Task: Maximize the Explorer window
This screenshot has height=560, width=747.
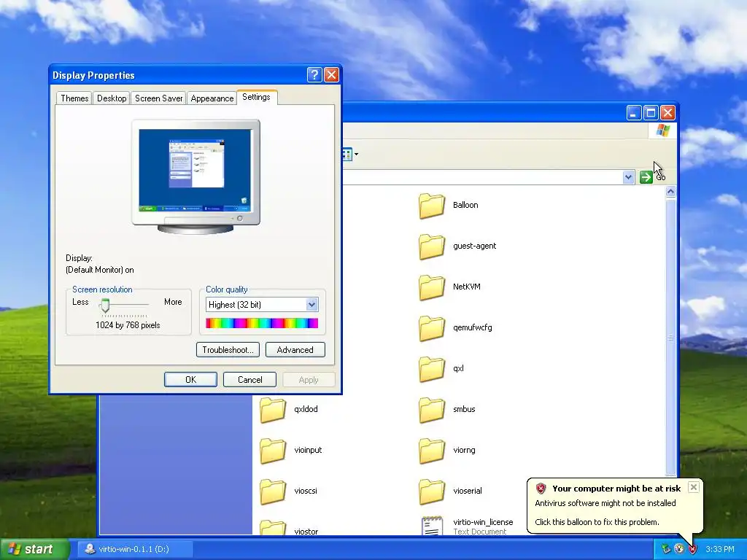Action: click(x=651, y=113)
